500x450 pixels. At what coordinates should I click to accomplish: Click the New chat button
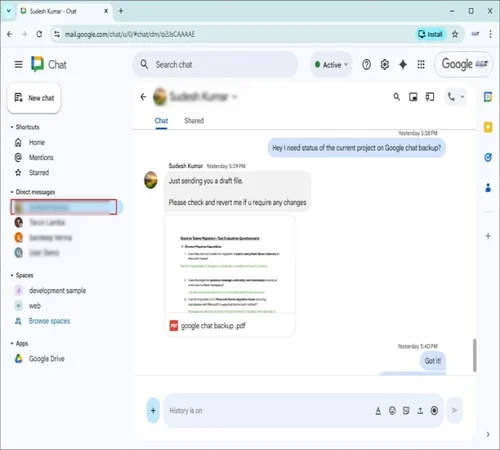coord(34,98)
